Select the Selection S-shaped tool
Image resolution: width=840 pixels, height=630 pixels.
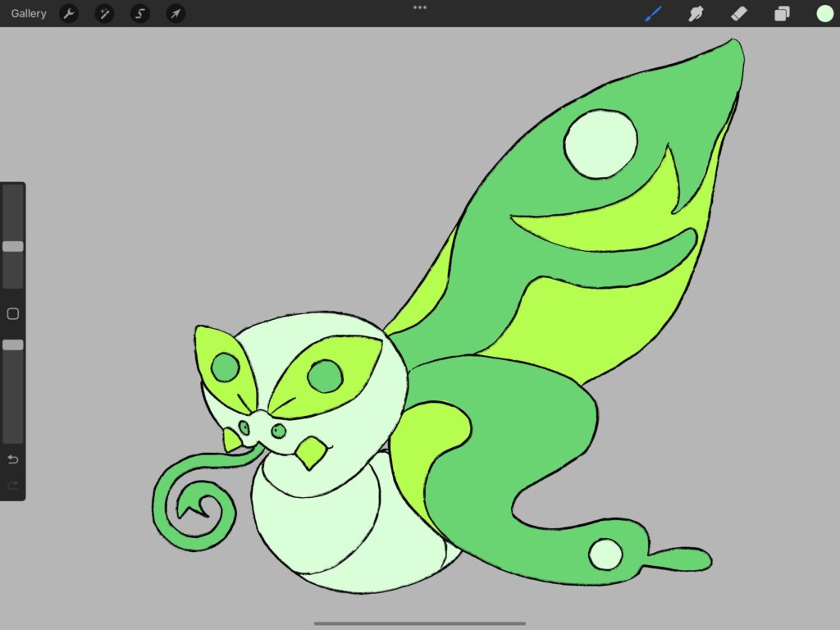[x=139, y=13]
